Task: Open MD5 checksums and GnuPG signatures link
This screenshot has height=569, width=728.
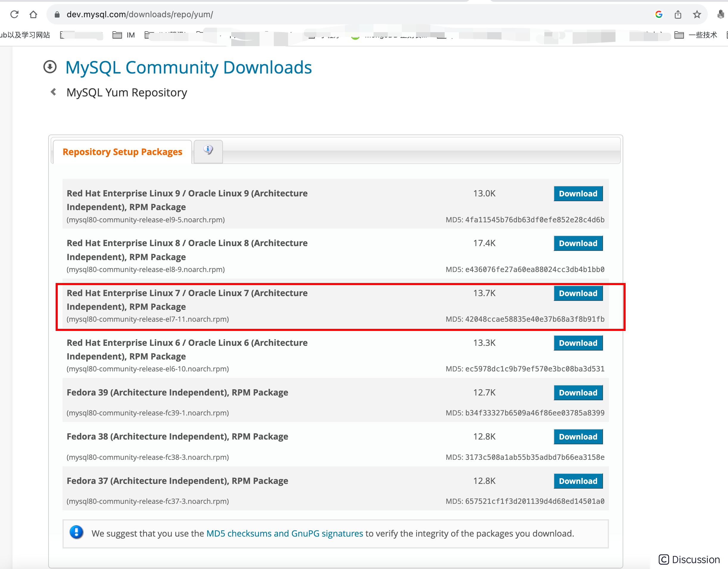Action: coord(284,533)
